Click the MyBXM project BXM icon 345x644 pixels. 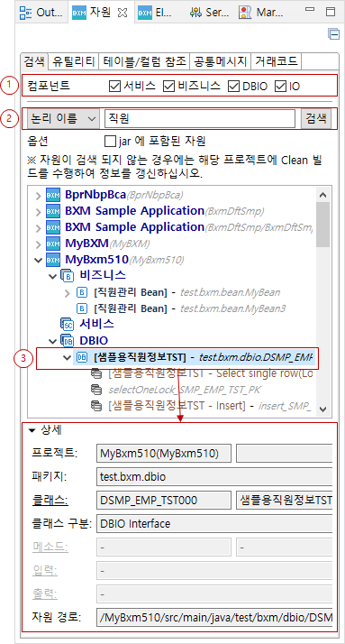pos(53,244)
